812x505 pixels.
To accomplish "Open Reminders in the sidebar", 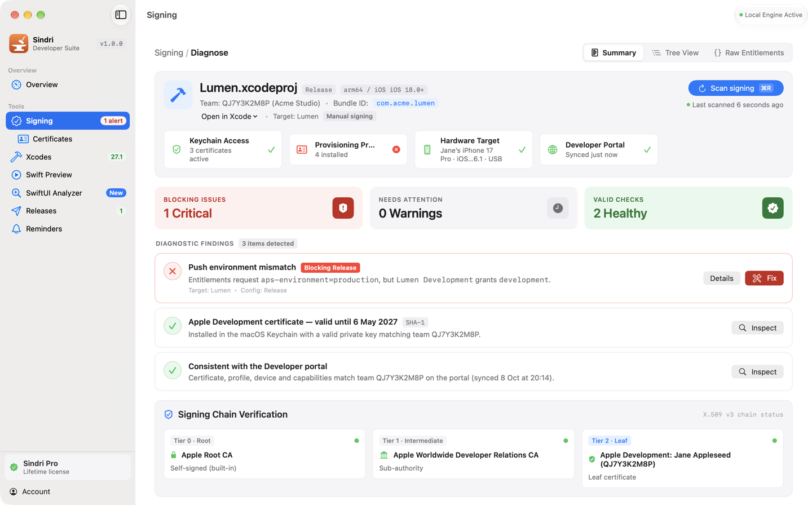I will [68, 229].
